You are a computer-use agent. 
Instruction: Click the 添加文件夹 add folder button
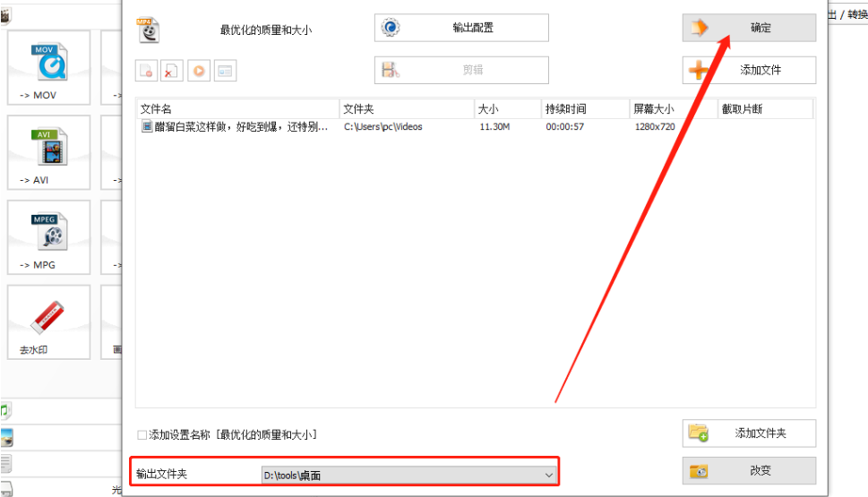pyautogui.click(x=749, y=433)
